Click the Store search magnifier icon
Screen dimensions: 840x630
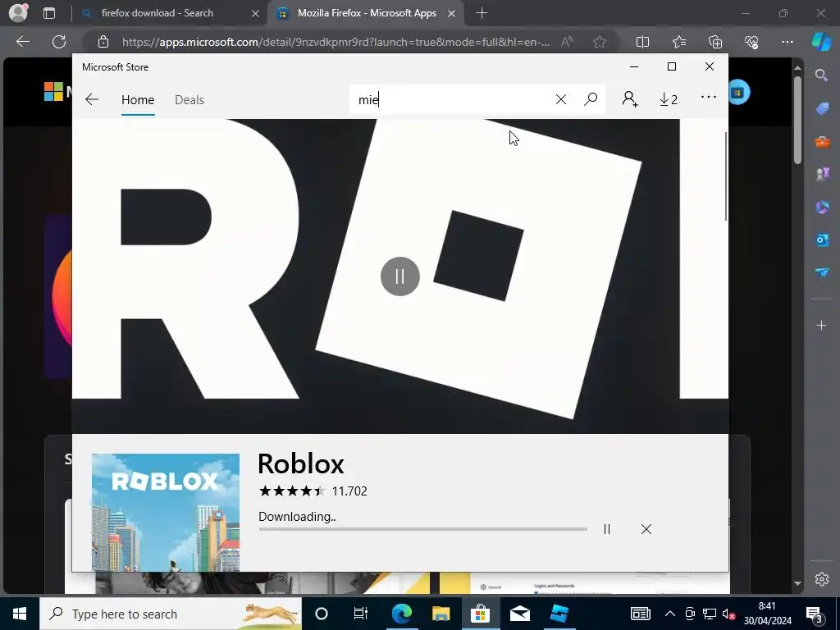click(591, 99)
